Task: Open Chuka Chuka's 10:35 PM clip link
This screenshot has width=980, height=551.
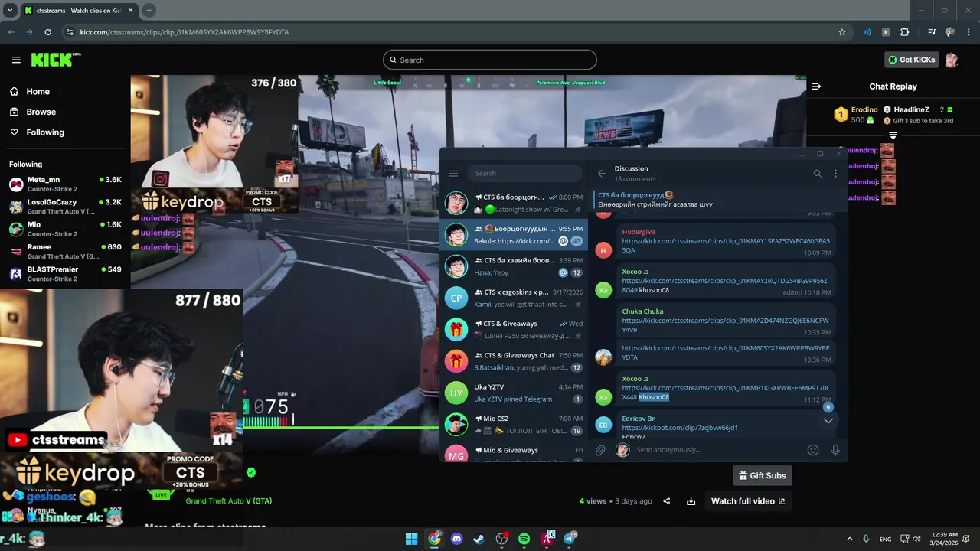Action: click(725, 325)
